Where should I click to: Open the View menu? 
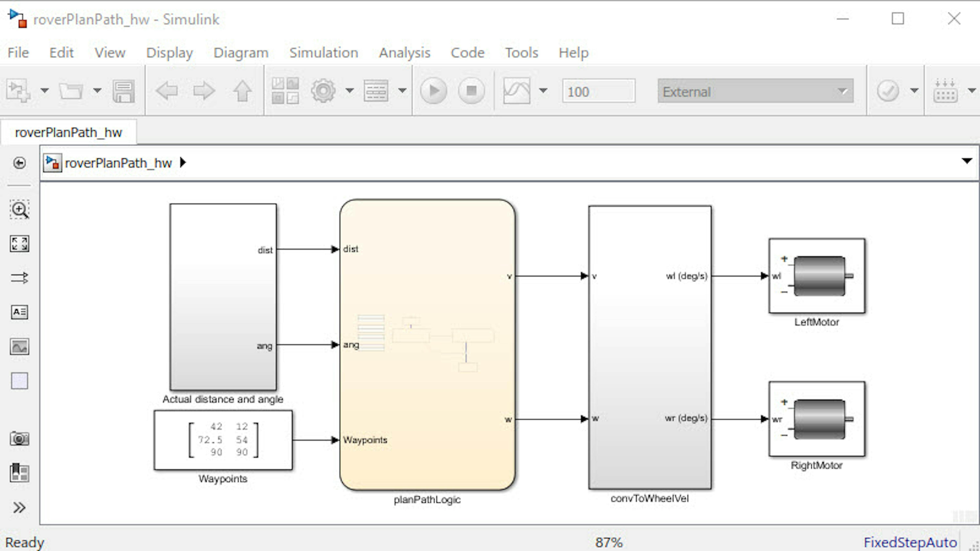point(110,52)
